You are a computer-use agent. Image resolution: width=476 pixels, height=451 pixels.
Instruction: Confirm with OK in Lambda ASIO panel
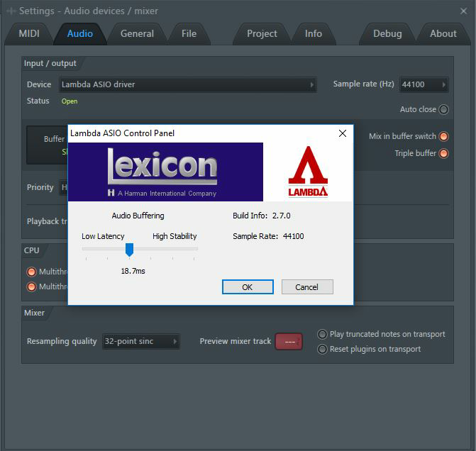[248, 286]
